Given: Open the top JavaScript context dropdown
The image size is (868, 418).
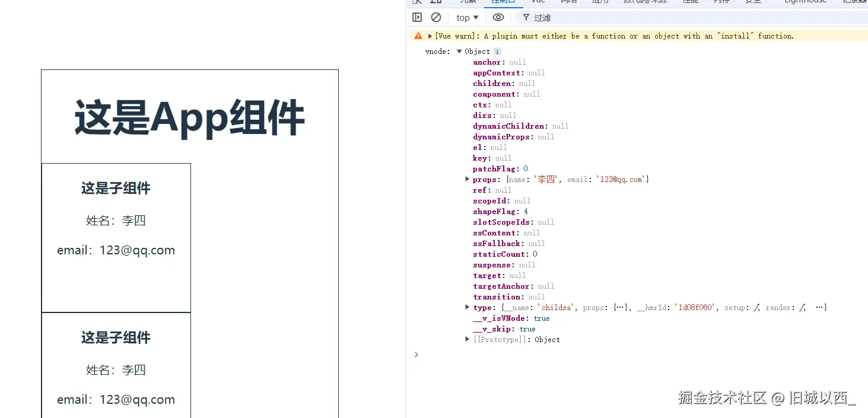Looking at the screenshot, I should pyautogui.click(x=468, y=18).
